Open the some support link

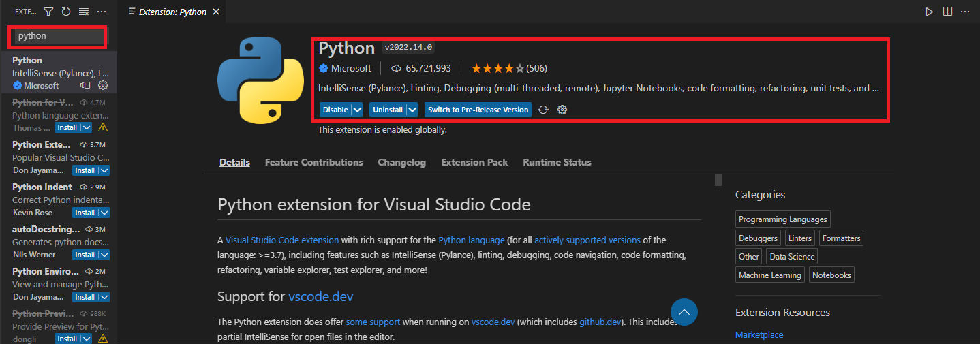(373, 322)
